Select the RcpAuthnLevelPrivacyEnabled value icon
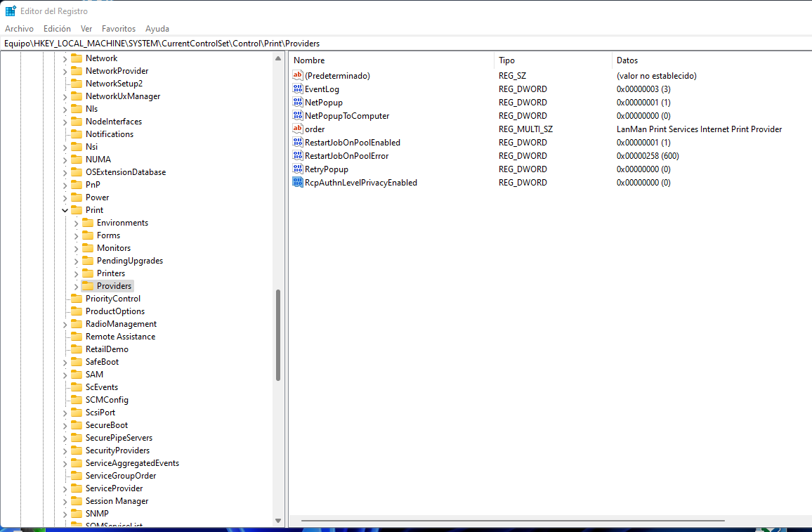Viewport: 812px width, 532px height. click(298, 183)
